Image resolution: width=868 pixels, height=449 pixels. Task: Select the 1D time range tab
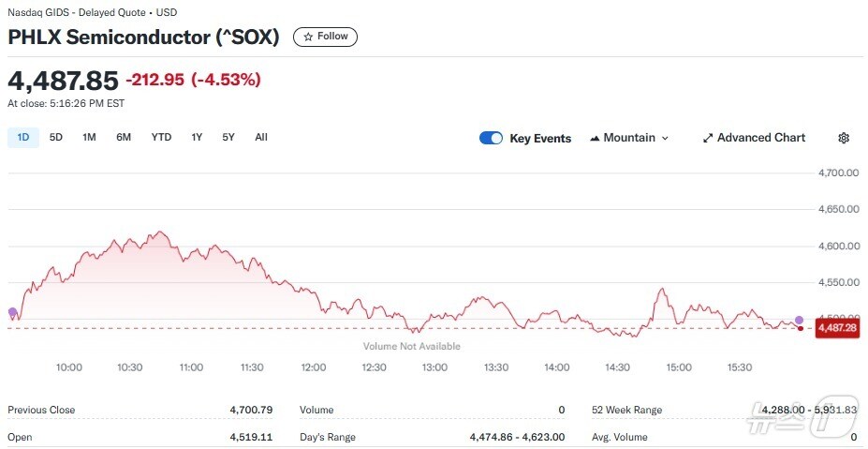click(x=23, y=137)
